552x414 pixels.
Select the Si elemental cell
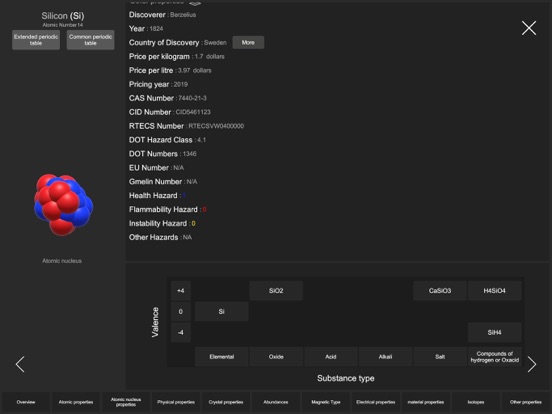click(x=221, y=312)
